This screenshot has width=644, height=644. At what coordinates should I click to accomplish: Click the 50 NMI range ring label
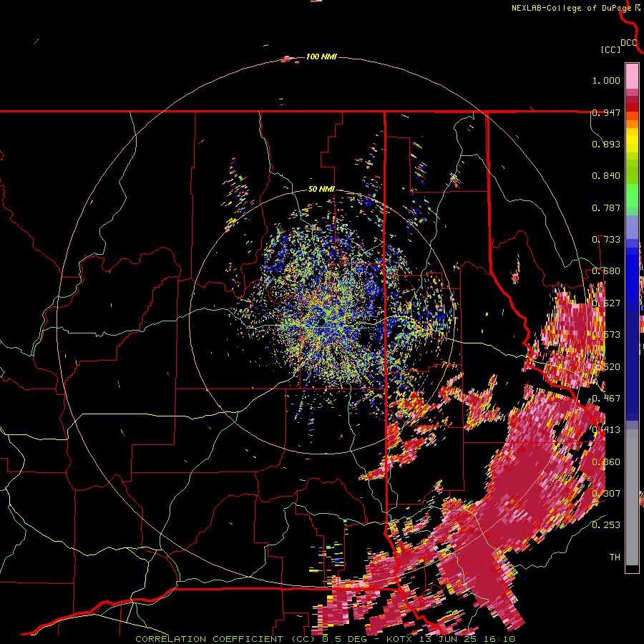point(321,190)
